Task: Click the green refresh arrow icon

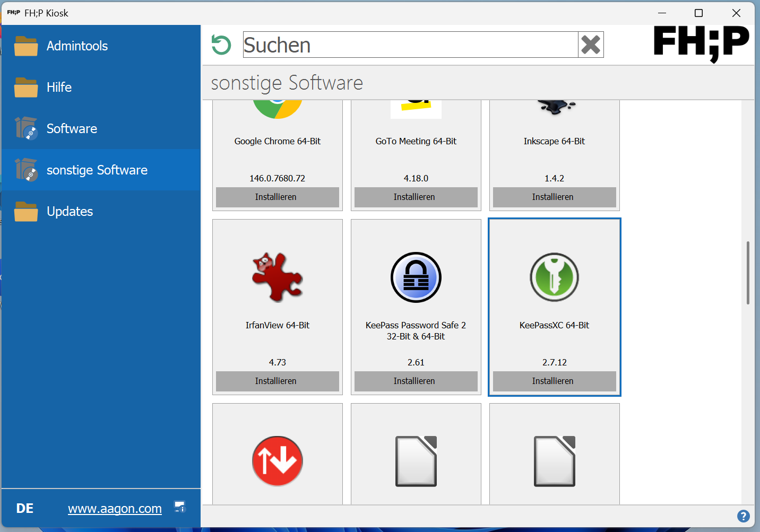Action: pos(221,45)
